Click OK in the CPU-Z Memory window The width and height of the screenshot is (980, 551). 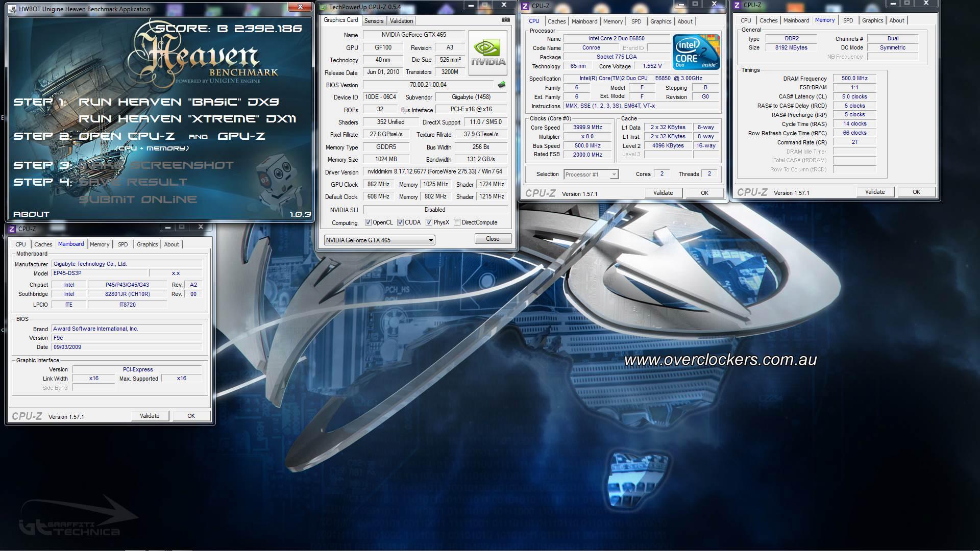(x=916, y=192)
